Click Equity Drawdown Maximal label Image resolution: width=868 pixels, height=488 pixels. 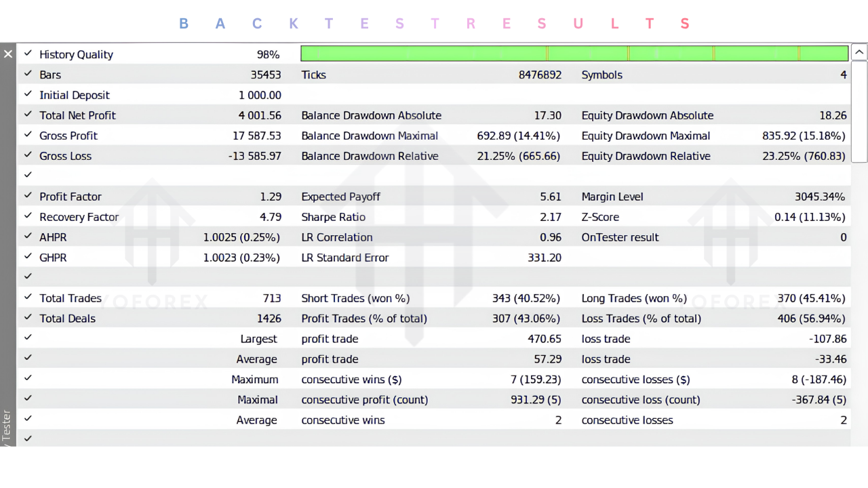point(646,136)
